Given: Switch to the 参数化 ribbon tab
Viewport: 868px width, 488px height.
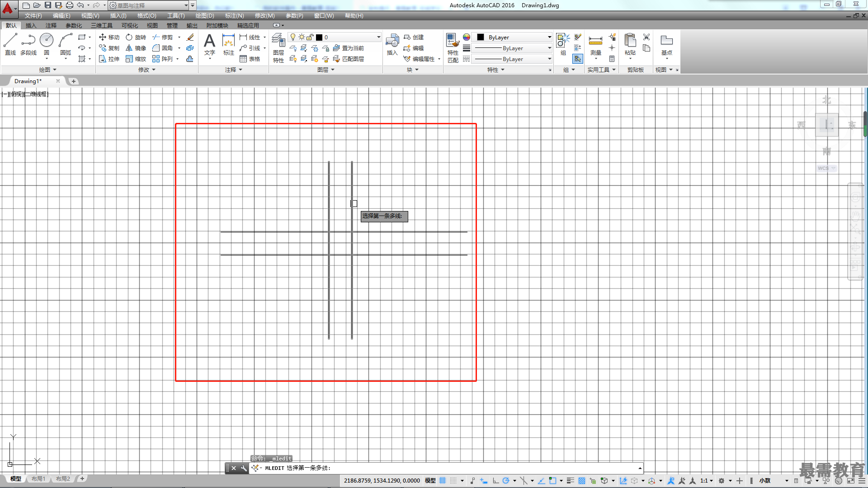Looking at the screenshot, I should (74, 25).
